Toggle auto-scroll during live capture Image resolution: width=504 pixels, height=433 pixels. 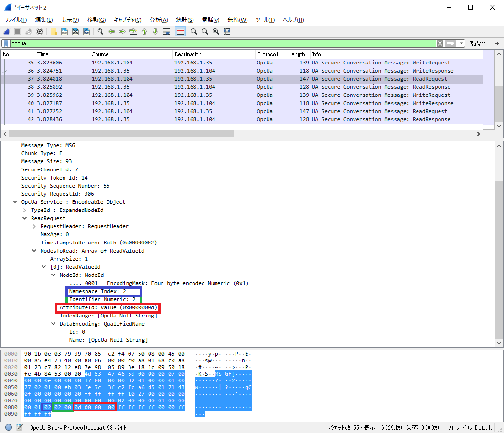click(x=166, y=32)
